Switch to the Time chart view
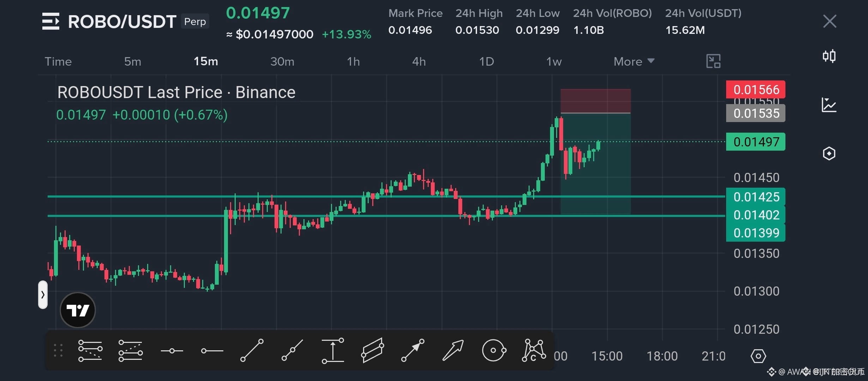 [x=58, y=61]
